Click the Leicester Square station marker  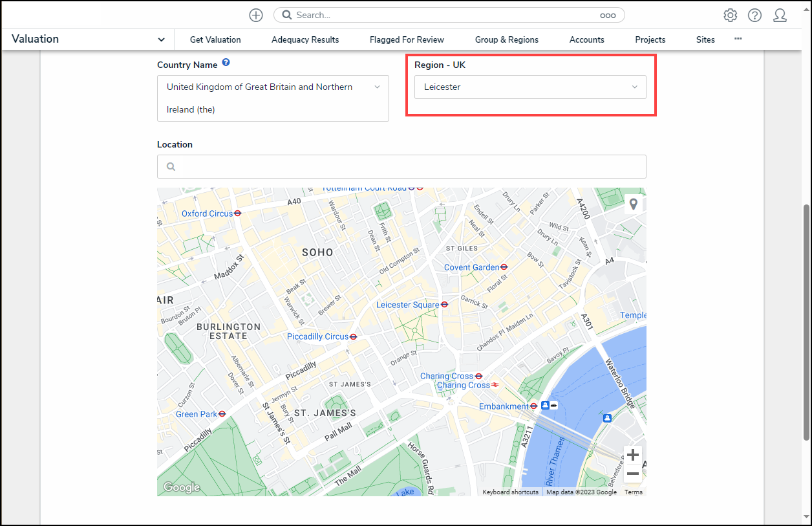(445, 304)
